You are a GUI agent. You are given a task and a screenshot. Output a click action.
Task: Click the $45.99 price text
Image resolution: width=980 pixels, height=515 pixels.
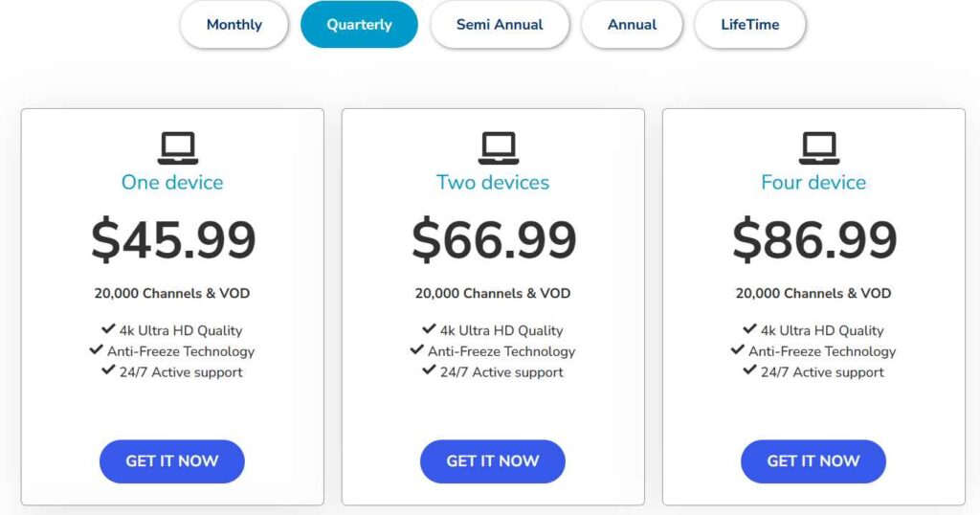pyautogui.click(x=173, y=239)
